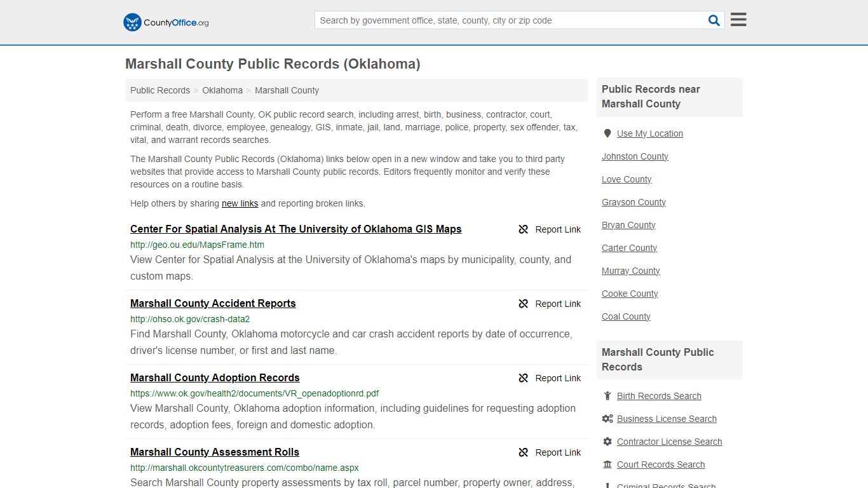
Task: Follow the 'new links' hyperlink
Action: [x=240, y=203]
